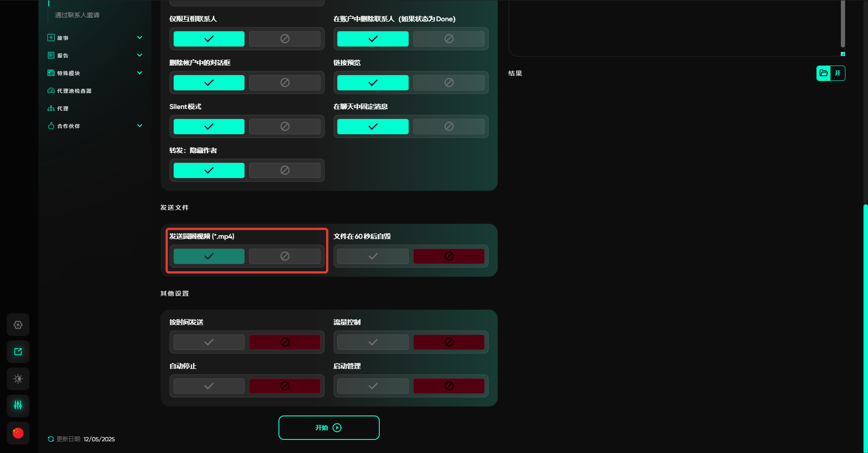Disable Silent模式 option
868x453 pixels.
click(284, 127)
